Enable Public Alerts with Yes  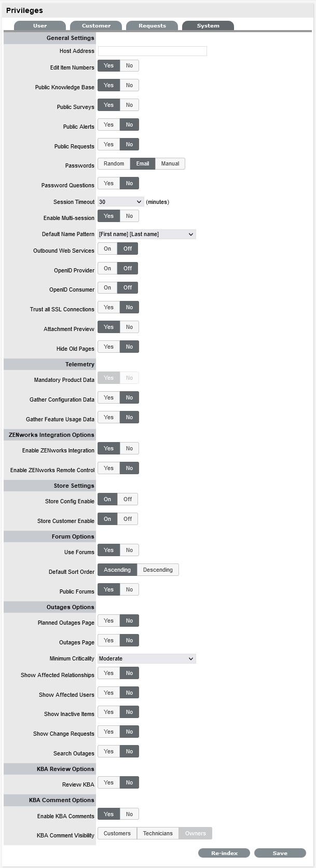click(x=108, y=125)
